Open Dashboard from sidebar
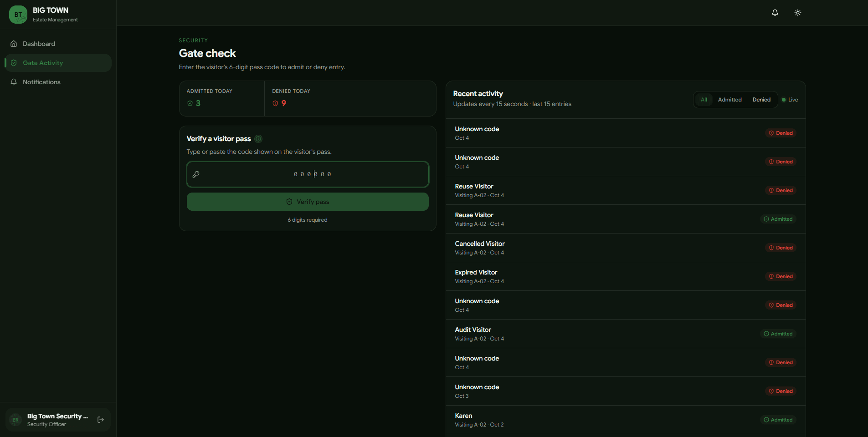This screenshot has height=437, width=868. tap(58, 44)
